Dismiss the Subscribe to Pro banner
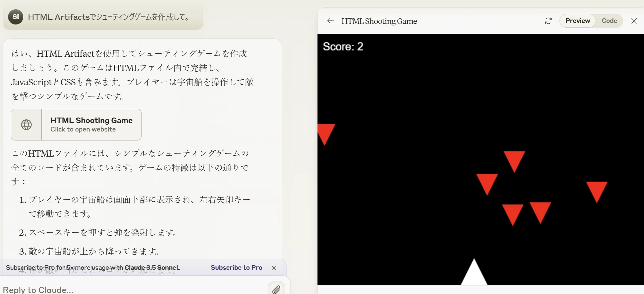Screen dimensions: 644x294 click(x=274, y=268)
